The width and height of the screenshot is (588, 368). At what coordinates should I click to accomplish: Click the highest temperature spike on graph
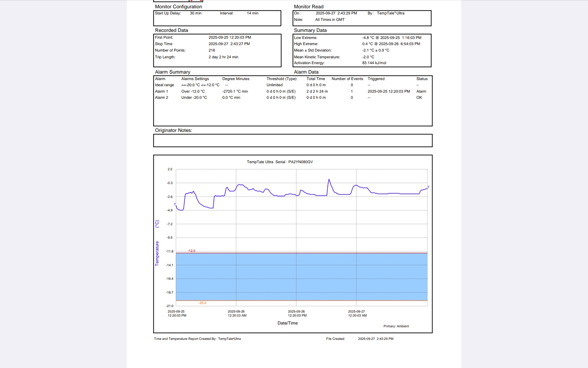coord(329,180)
